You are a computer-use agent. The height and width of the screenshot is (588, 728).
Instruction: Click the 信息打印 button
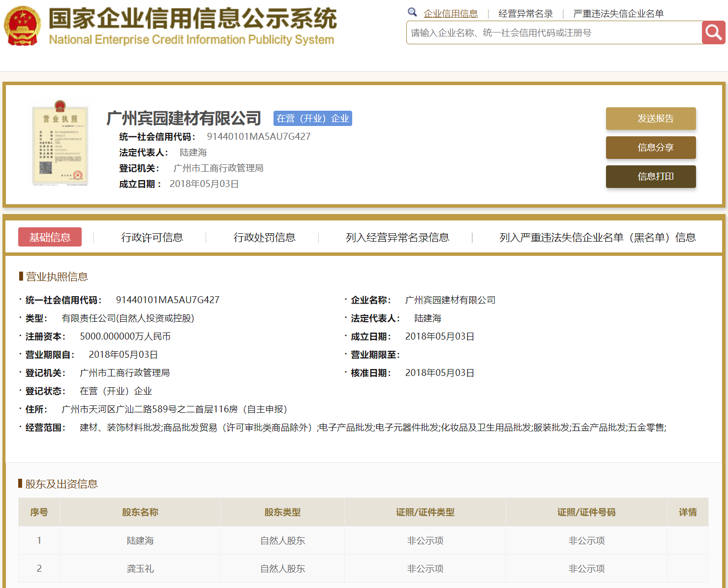(650, 177)
